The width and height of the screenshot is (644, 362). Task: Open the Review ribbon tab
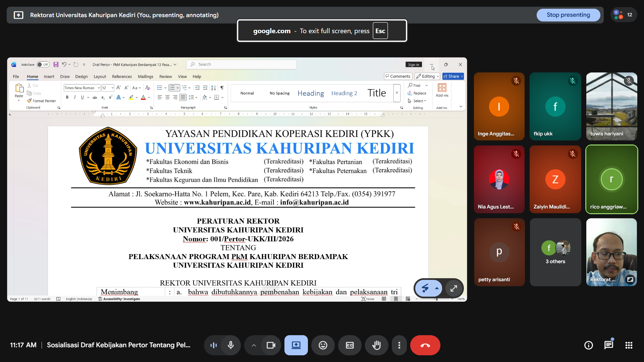[x=165, y=77]
